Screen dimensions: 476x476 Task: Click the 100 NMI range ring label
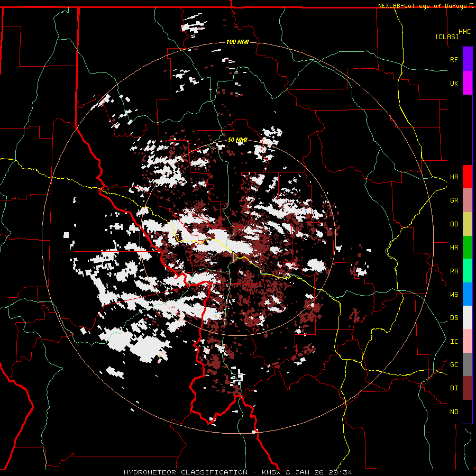237,42
